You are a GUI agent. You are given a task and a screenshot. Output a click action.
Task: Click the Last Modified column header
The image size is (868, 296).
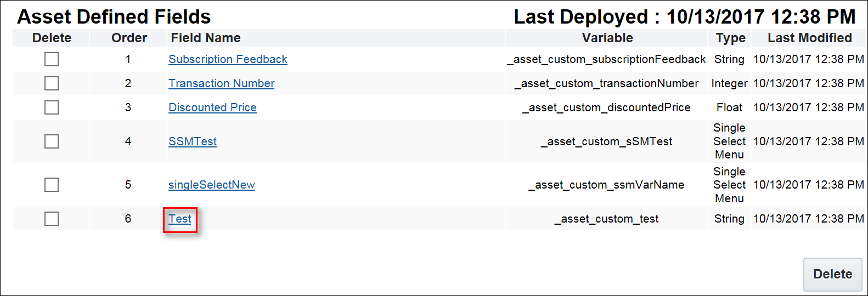pos(809,38)
